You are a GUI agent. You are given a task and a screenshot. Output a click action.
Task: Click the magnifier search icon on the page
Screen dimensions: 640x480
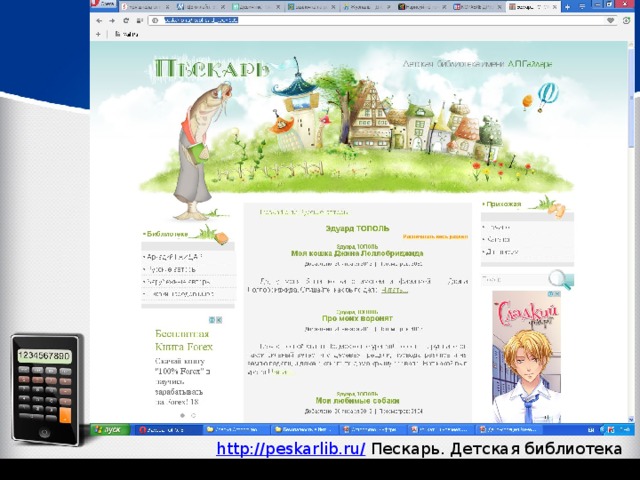click(561, 280)
